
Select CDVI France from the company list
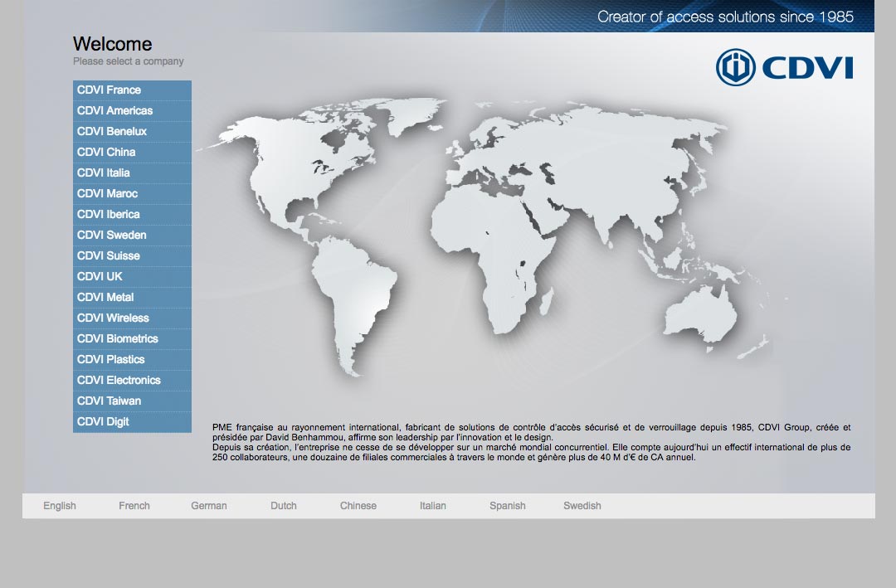(x=132, y=90)
